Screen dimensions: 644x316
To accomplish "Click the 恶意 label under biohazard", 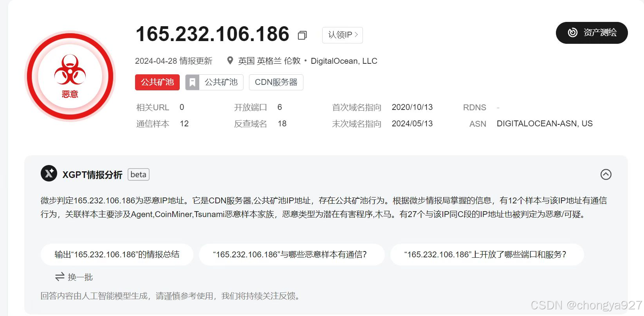I will click(x=70, y=94).
